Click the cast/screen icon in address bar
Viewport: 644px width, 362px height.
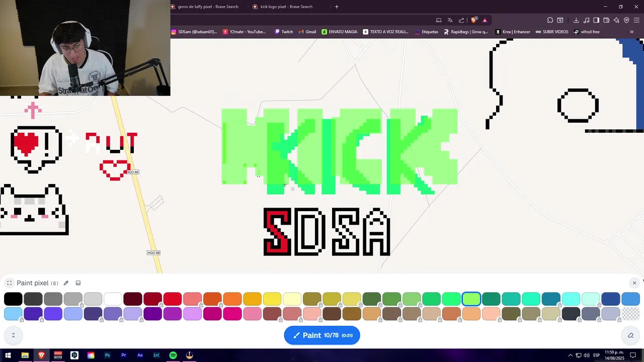pyautogui.click(x=439, y=20)
